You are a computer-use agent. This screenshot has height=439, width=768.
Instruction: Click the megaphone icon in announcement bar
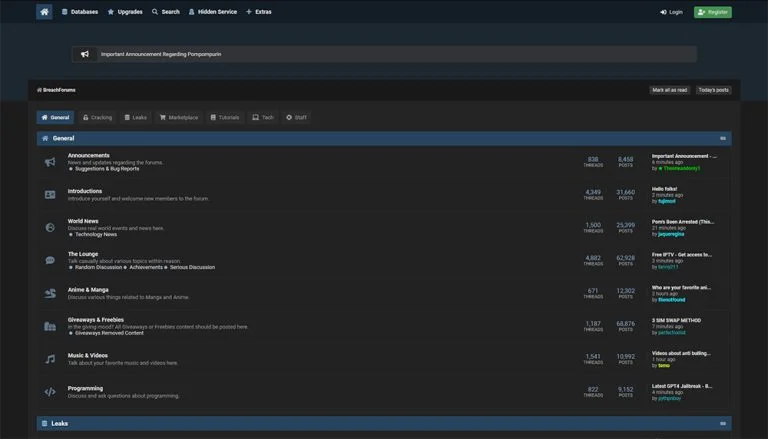85,54
